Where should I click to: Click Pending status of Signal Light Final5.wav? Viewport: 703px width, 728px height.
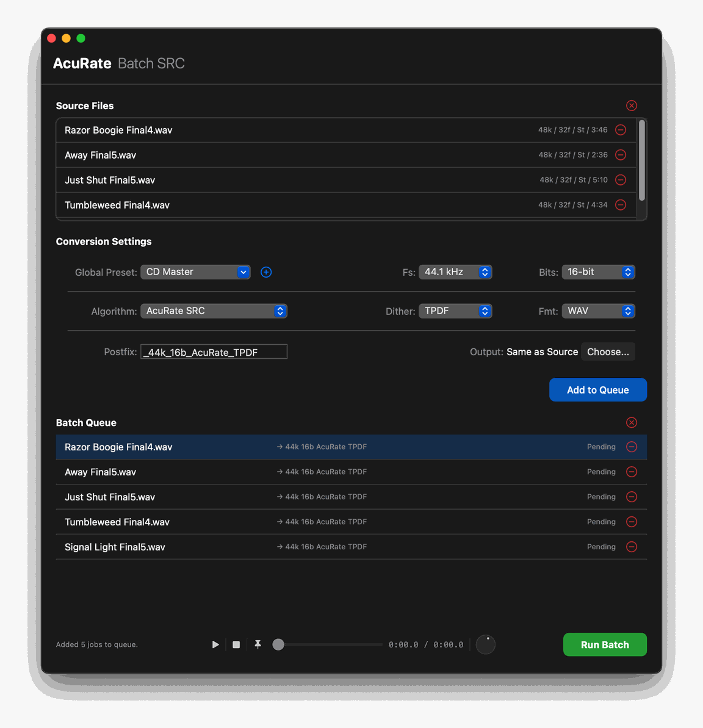(601, 547)
